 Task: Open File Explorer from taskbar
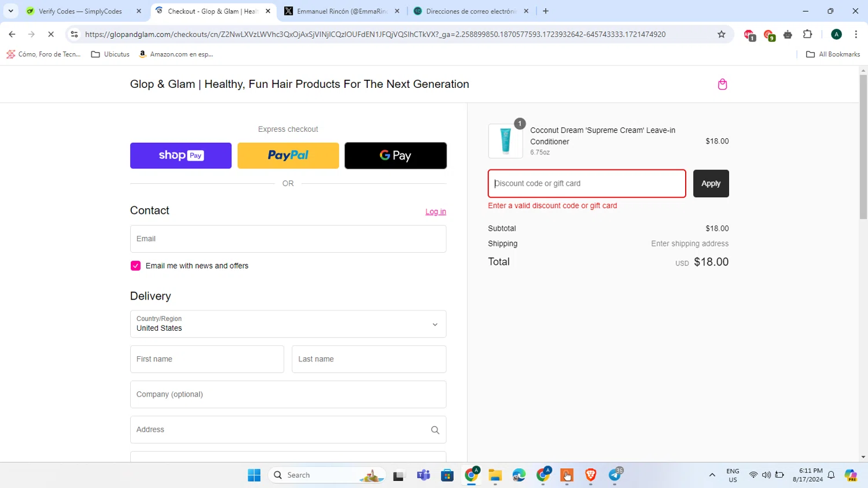pos(495,475)
